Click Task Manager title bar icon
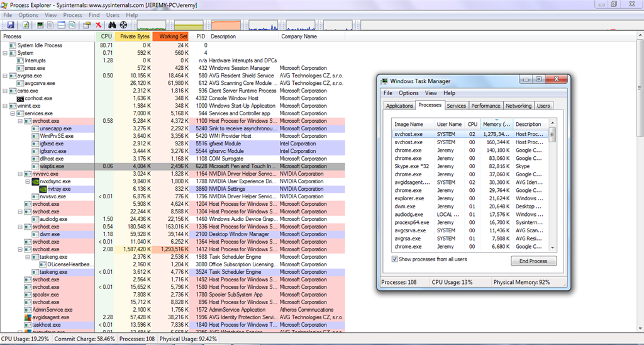Viewport: 644px width, 345px height. [385, 81]
